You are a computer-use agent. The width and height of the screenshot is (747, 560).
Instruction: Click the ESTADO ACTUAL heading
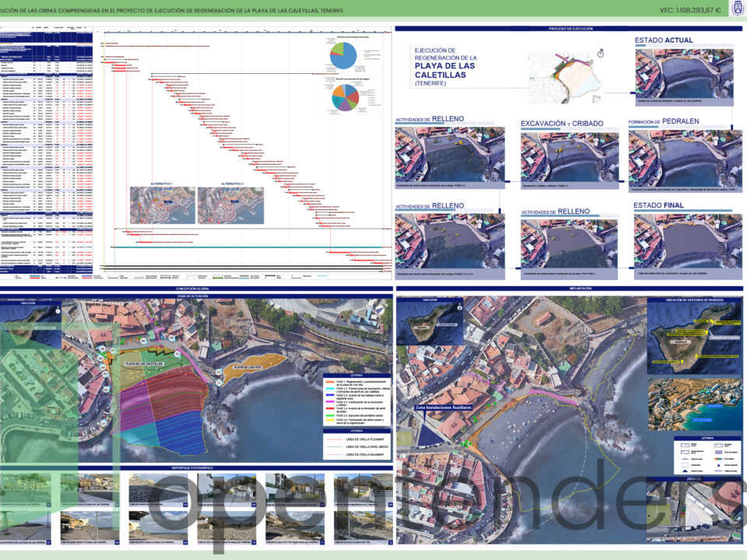[x=664, y=40]
